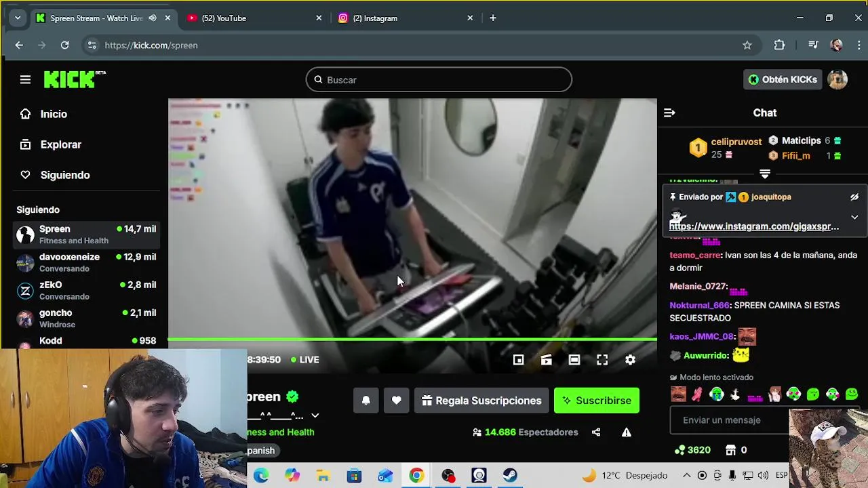Mute the Spreen Stream tab audio
Viewport: 868px width, 488px height.
pyautogui.click(x=153, y=18)
